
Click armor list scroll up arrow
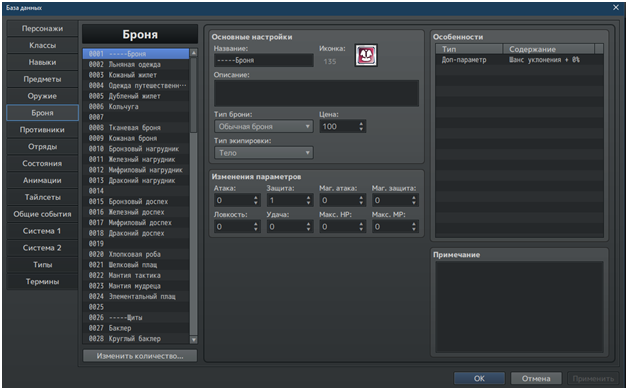point(193,53)
